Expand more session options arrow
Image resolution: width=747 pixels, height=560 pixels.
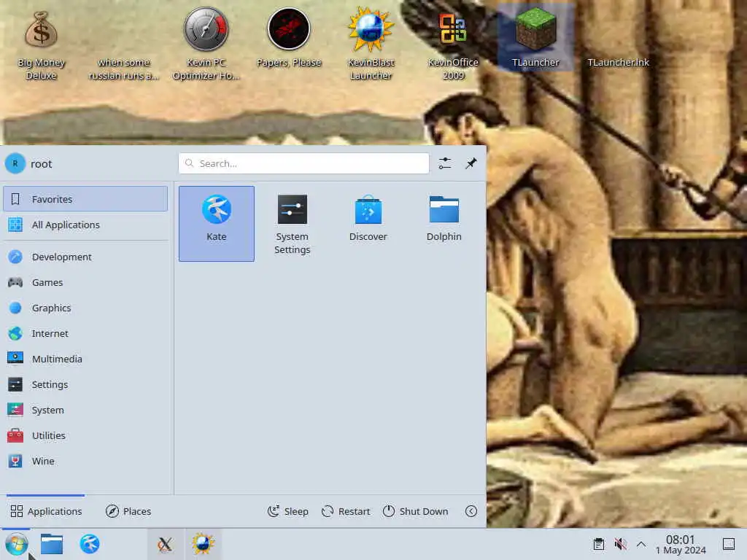pyautogui.click(x=471, y=511)
